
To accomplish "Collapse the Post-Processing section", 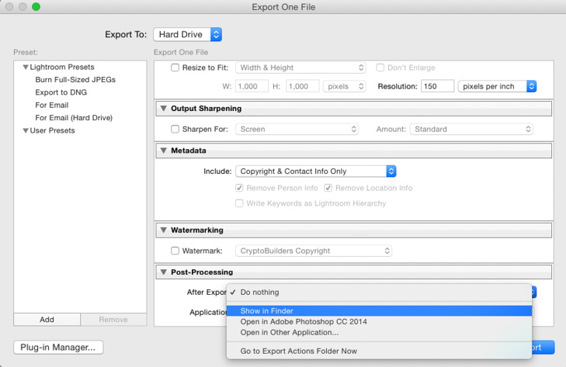I will 164,272.
